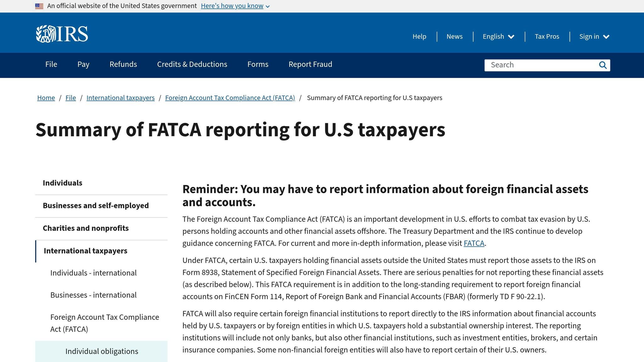Open the FATCA breadcrumb link
Image resolution: width=644 pixels, height=362 pixels.
click(230, 98)
